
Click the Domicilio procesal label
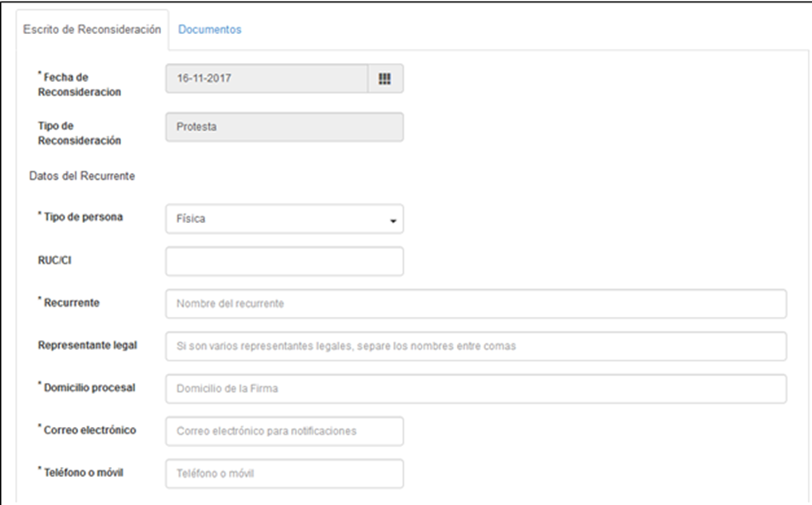point(86,387)
